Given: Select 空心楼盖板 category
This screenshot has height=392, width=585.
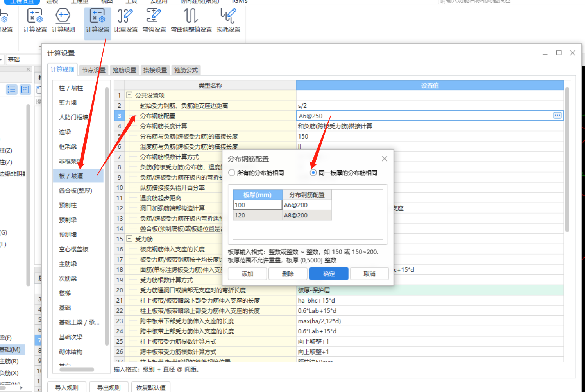Looking at the screenshot, I should (x=74, y=249).
